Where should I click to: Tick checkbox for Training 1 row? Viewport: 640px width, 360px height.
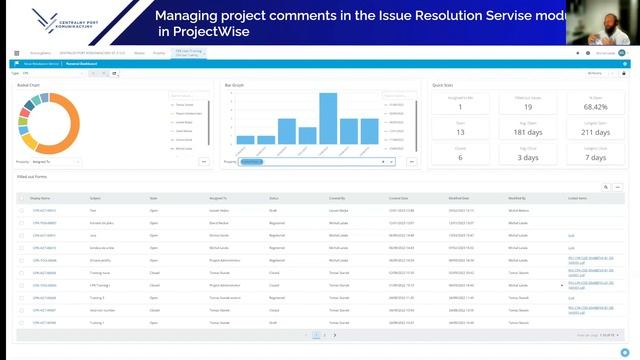22,323
